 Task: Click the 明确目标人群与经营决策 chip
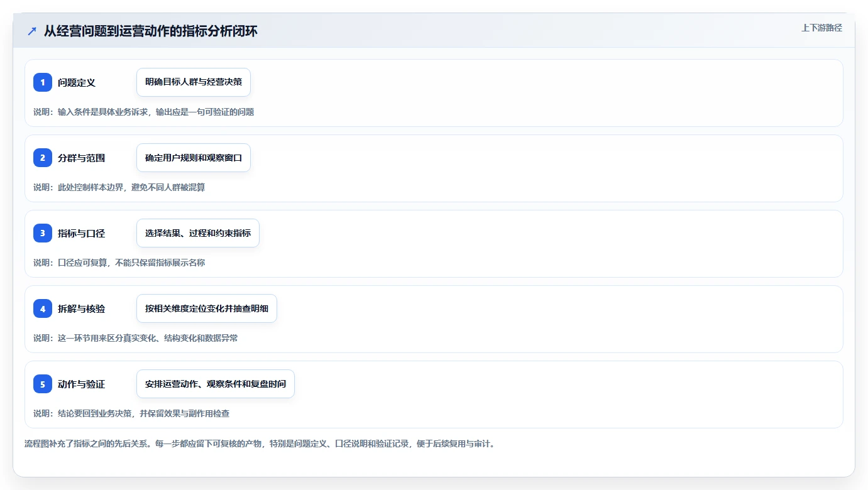coord(194,82)
